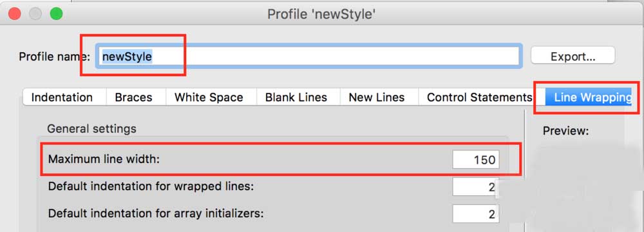Click the gray minimize window button
The image size is (644, 232).
(35, 14)
